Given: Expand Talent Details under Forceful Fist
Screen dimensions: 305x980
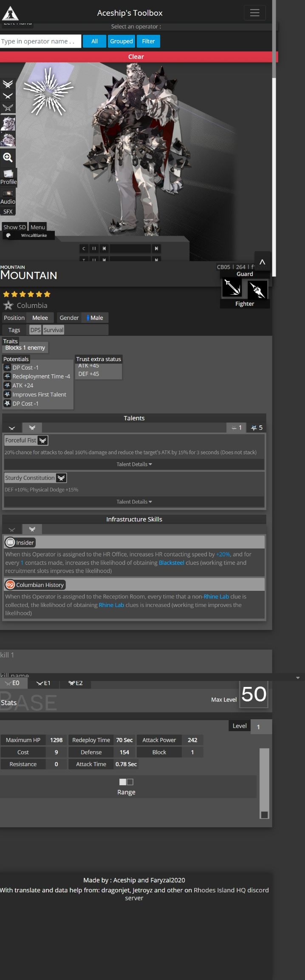Looking at the screenshot, I should [x=134, y=464].
